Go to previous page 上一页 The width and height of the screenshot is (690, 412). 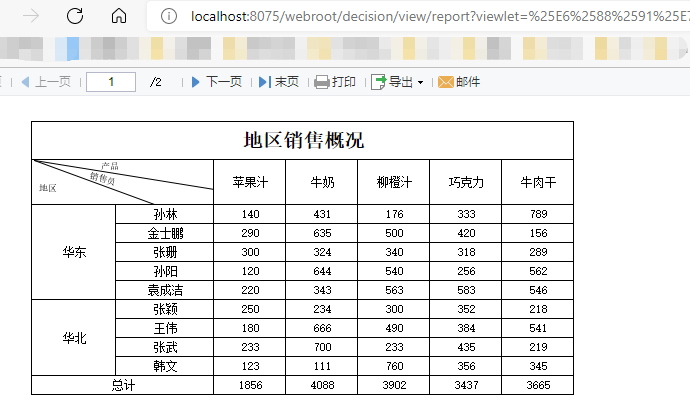[46, 82]
